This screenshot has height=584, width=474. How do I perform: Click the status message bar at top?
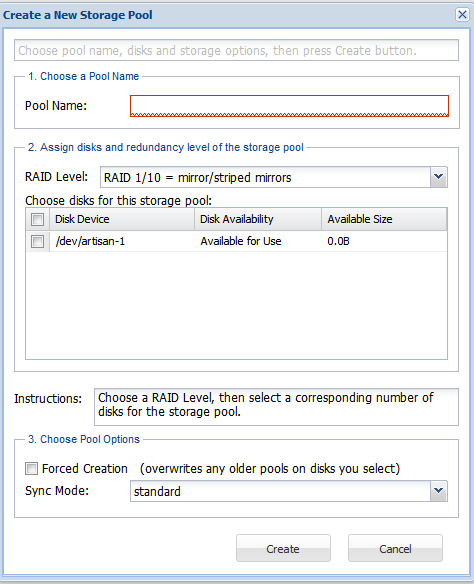click(236, 50)
